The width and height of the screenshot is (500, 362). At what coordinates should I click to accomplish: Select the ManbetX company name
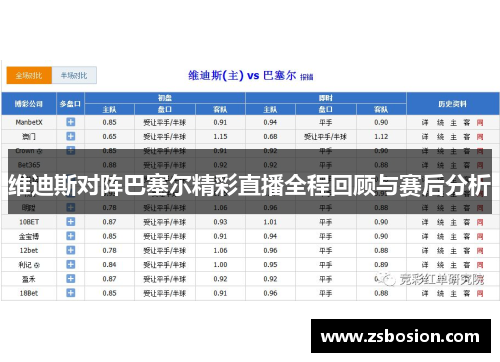29,122
